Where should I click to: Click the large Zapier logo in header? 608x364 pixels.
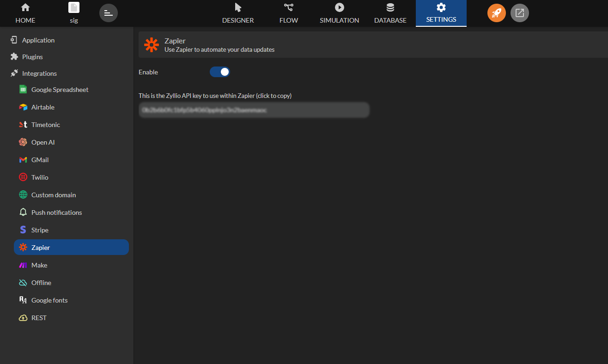point(152,45)
